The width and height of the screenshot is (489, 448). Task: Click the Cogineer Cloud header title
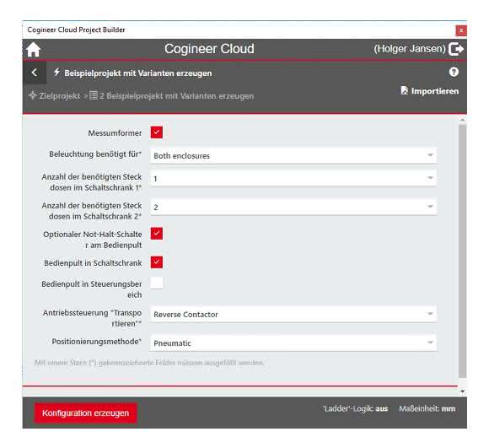tap(209, 49)
